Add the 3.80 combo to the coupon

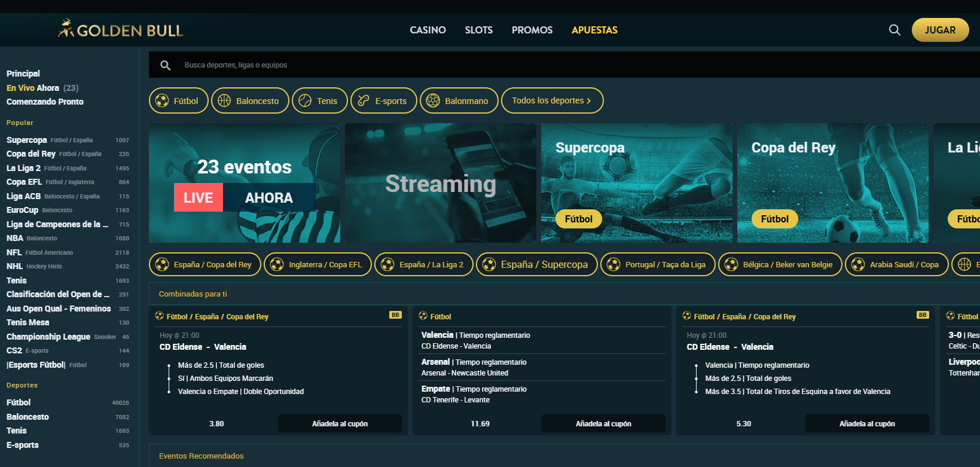click(x=340, y=423)
